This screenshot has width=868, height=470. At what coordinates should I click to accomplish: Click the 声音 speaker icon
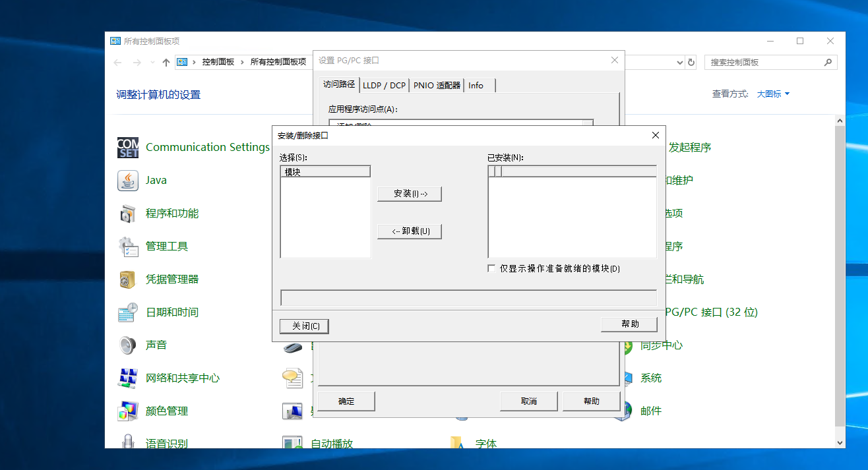(x=128, y=345)
